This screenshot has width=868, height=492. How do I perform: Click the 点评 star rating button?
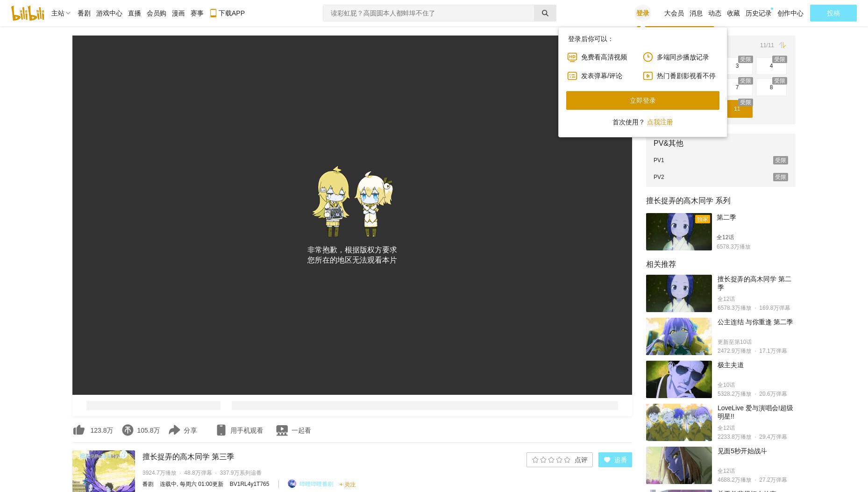pyautogui.click(x=560, y=460)
